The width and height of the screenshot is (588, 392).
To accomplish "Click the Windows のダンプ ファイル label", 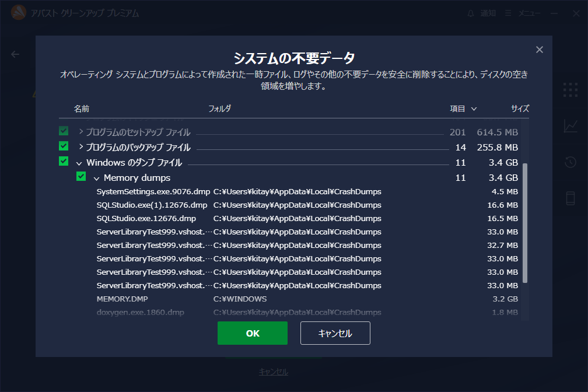I will (x=134, y=162).
